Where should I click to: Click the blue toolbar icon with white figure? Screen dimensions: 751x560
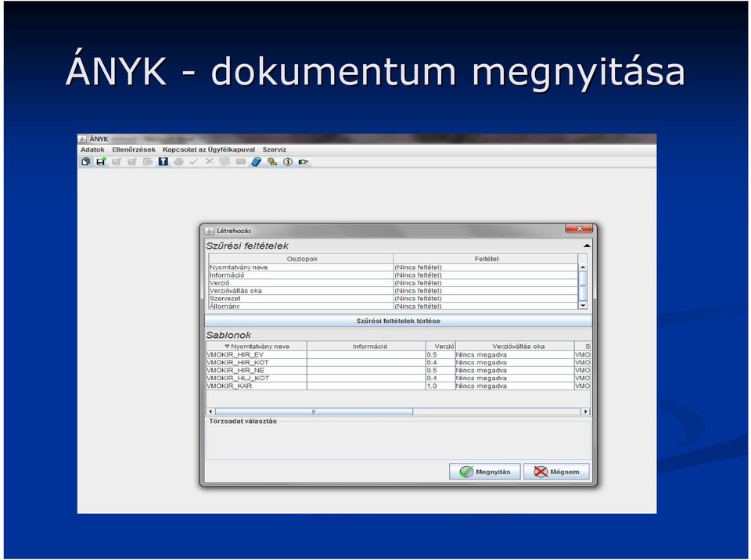[163, 162]
